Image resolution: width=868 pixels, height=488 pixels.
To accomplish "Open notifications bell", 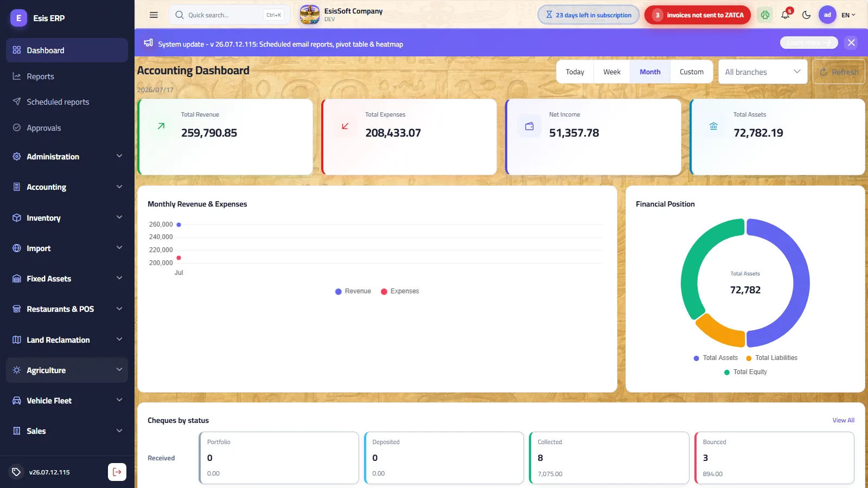I will 785,15.
